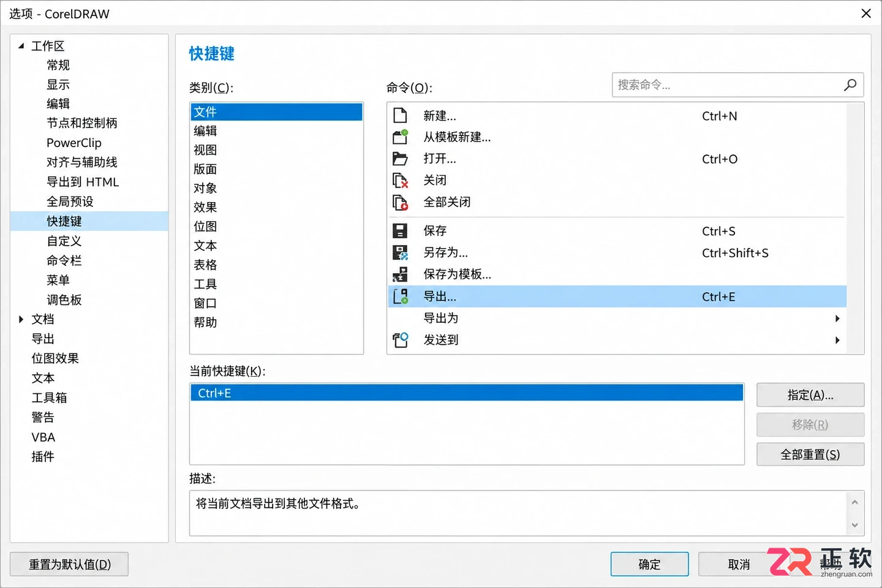882x588 pixels.
Task: Click the 从模板新建 icon
Action: point(400,137)
